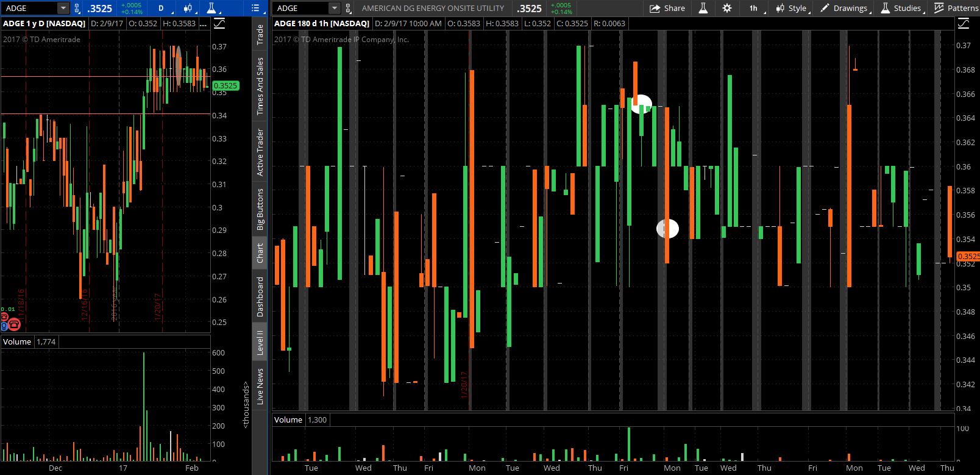Expand the left ADGE symbol dropdown arrow
The height and width of the screenshot is (475, 980).
point(63,8)
